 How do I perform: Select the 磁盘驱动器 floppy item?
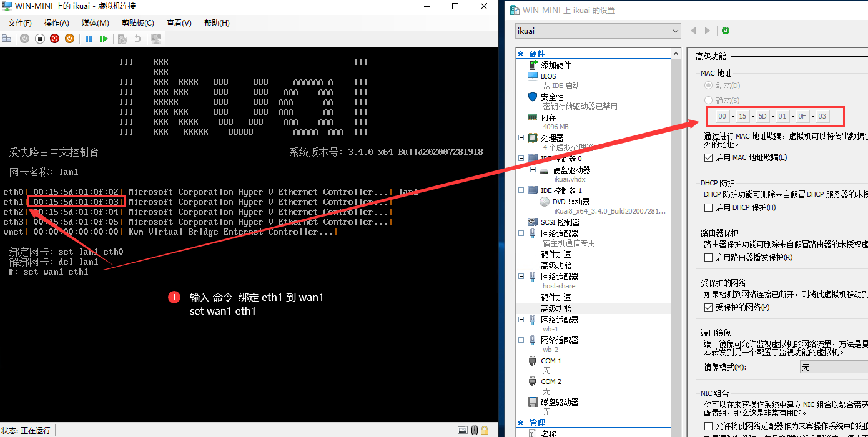(x=560, y=402)
